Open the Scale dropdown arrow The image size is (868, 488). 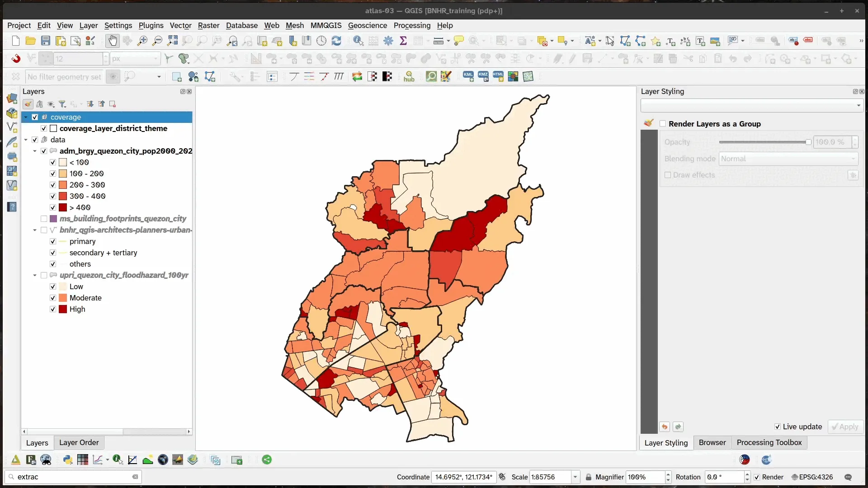click(575, 477)
